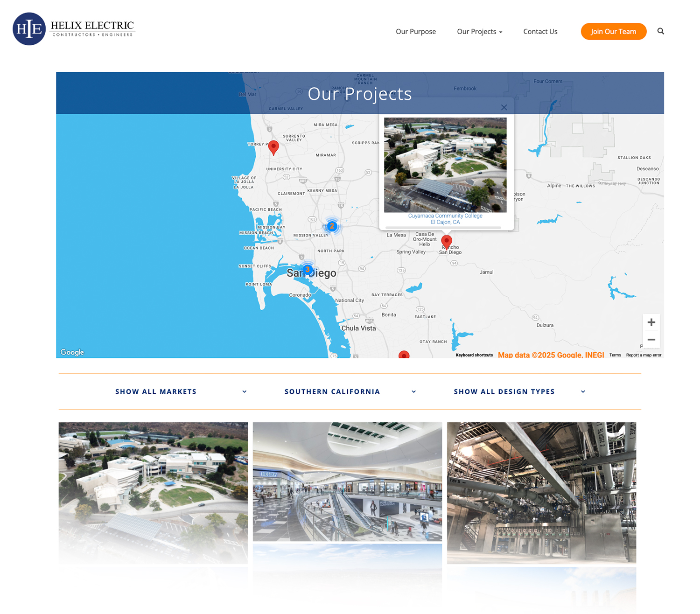
Task: Open the site search magnifier icon
Action: pyautogui.click(x=660, y=31)
